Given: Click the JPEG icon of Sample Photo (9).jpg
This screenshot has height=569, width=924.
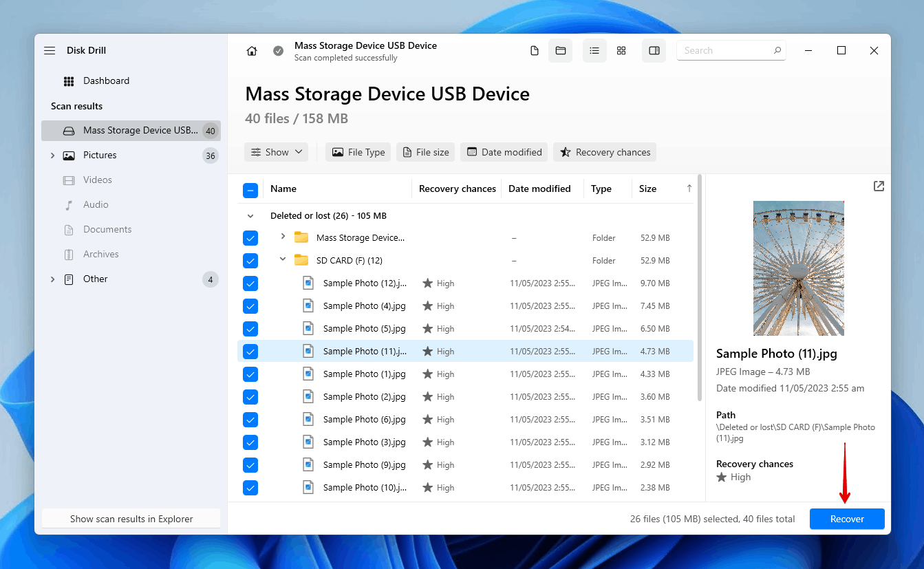Looking at the screenshot, I should [308, 464].
